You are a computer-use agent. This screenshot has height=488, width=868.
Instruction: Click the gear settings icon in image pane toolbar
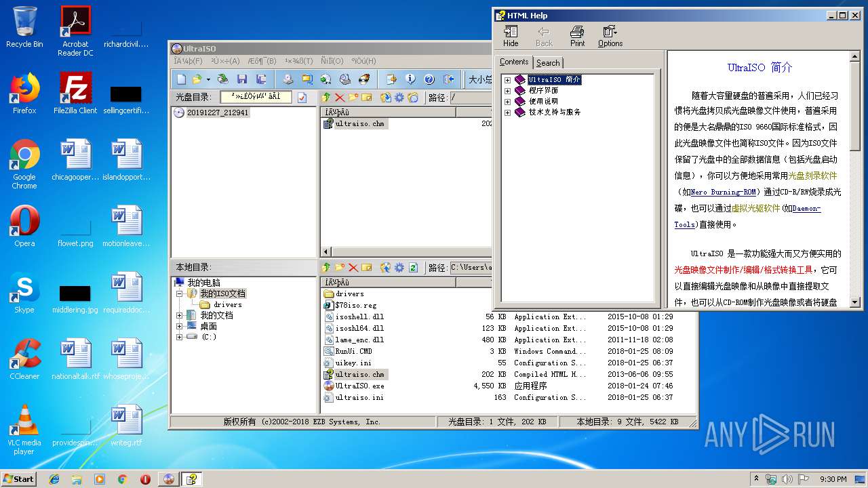[399, 98]
